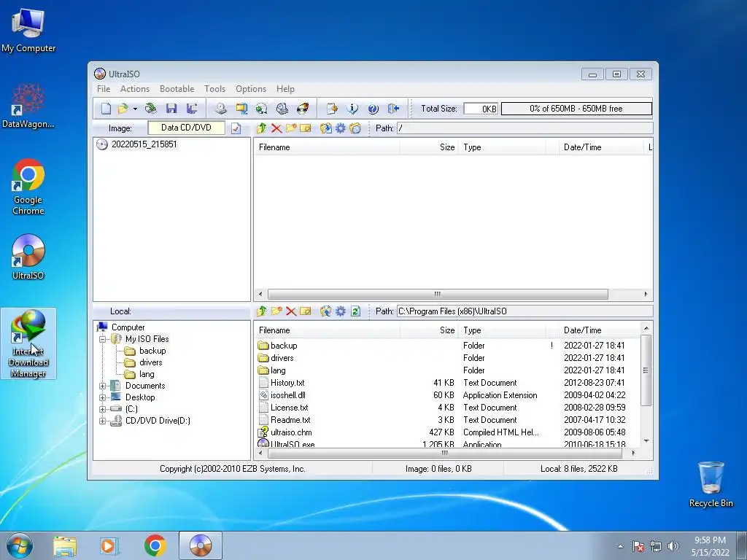Open the File menu

pos(104,89)
